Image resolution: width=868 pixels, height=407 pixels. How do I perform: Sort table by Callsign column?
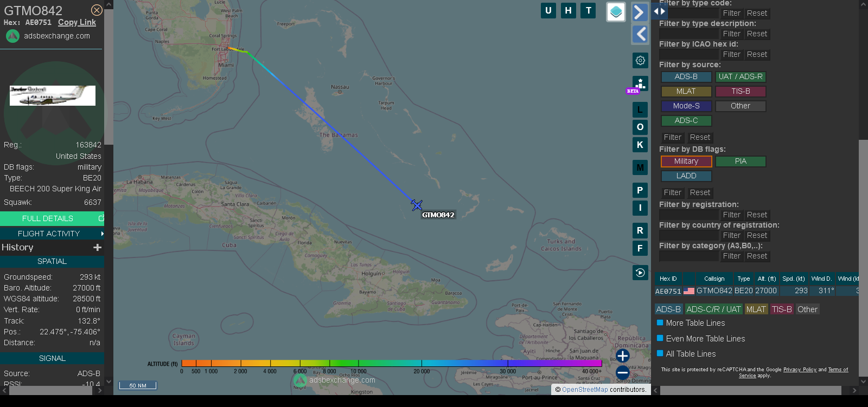[714, 279]
